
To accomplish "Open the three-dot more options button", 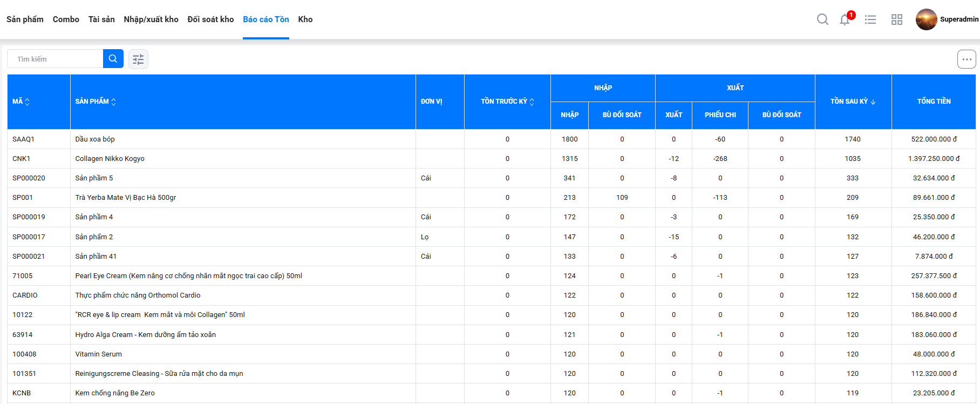I will (966, 59).
